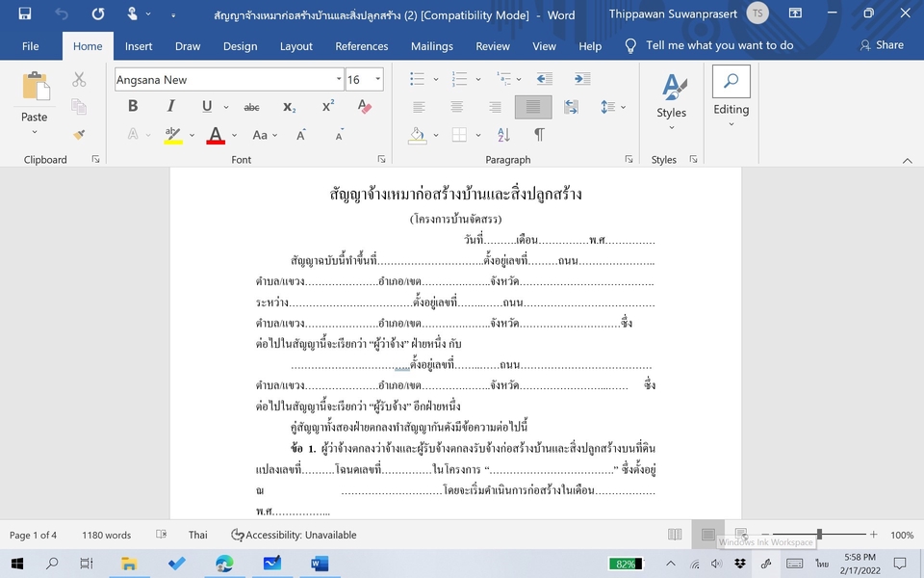Image resolution: width=924 pixels, height=578 pixels.
Task: Open Change Case dropdown
Action: tap(265, 135)
